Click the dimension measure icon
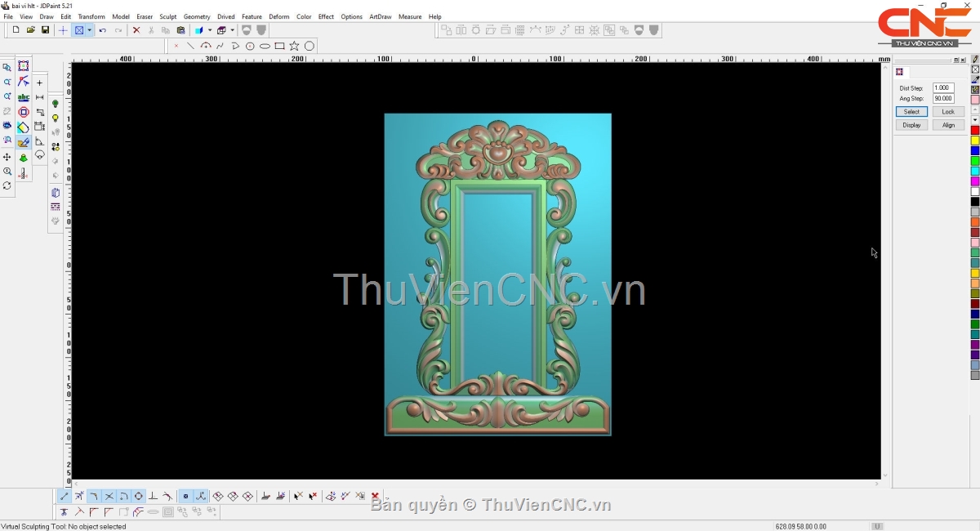 coord(39,97)
